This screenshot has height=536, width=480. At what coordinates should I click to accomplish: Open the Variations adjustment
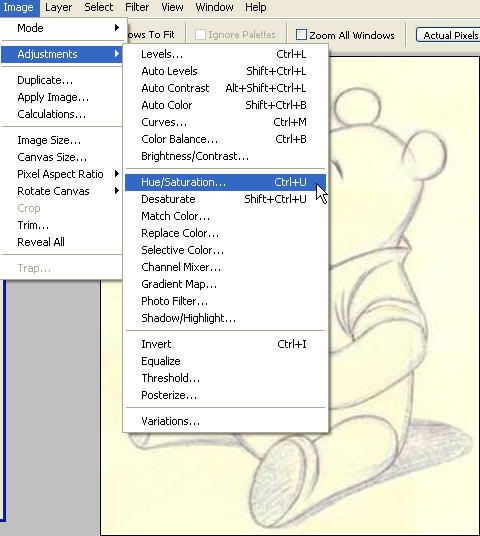coord(225,421)
